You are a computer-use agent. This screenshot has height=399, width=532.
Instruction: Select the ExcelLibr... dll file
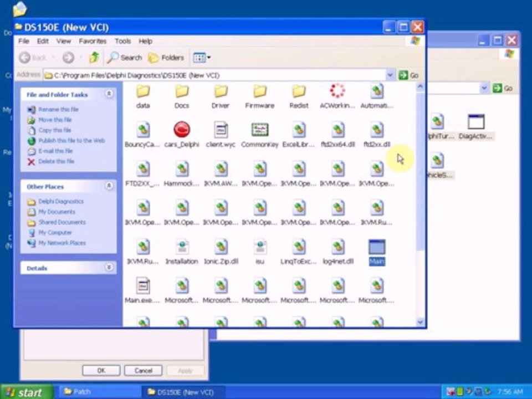tap(299, 135)
